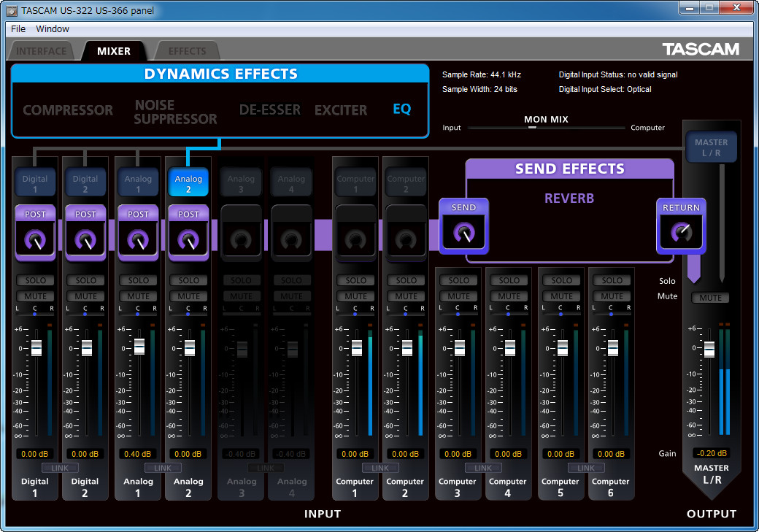Mute the Digital 2 channel
Viewport: 759px width, 532px height.
[85, 296]
